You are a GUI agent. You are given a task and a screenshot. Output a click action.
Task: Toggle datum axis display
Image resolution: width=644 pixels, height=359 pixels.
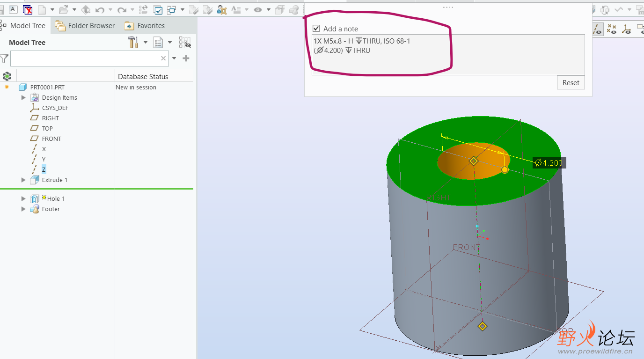tap(597, 29)
